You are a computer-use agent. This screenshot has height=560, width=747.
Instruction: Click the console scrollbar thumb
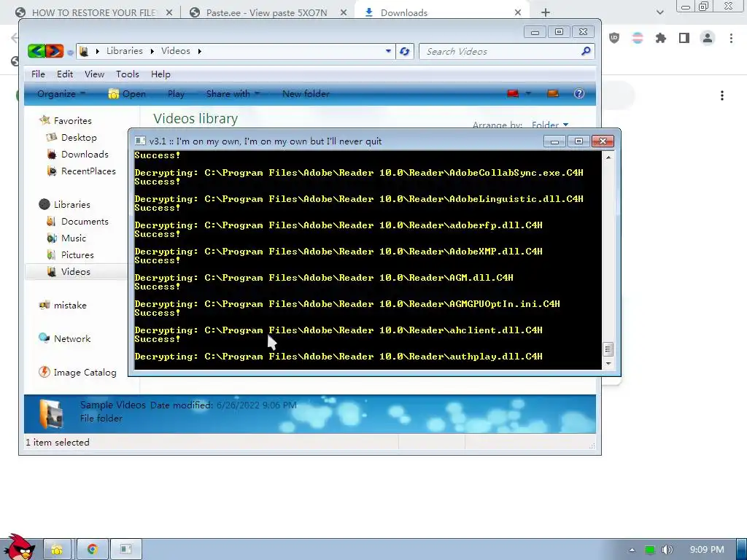tap(608, 349)
